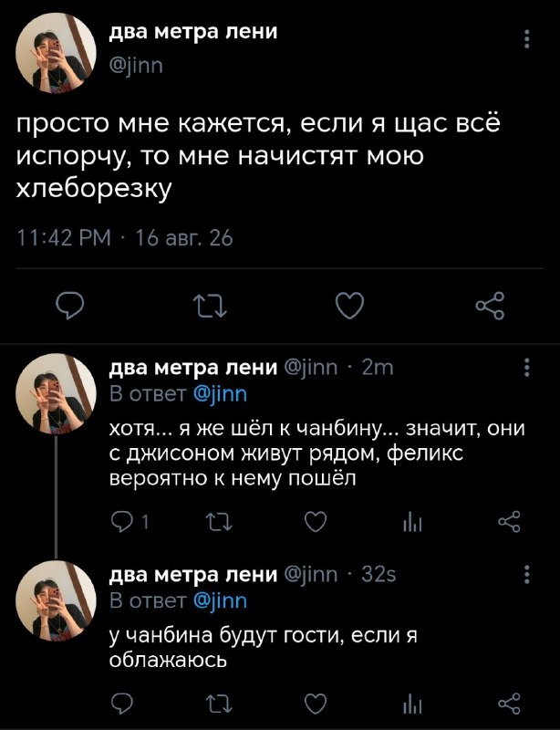Viewport: 560px width, 730px height.
Task: Retweet the tweet ending облажаюсь
Action: point(219,704)
